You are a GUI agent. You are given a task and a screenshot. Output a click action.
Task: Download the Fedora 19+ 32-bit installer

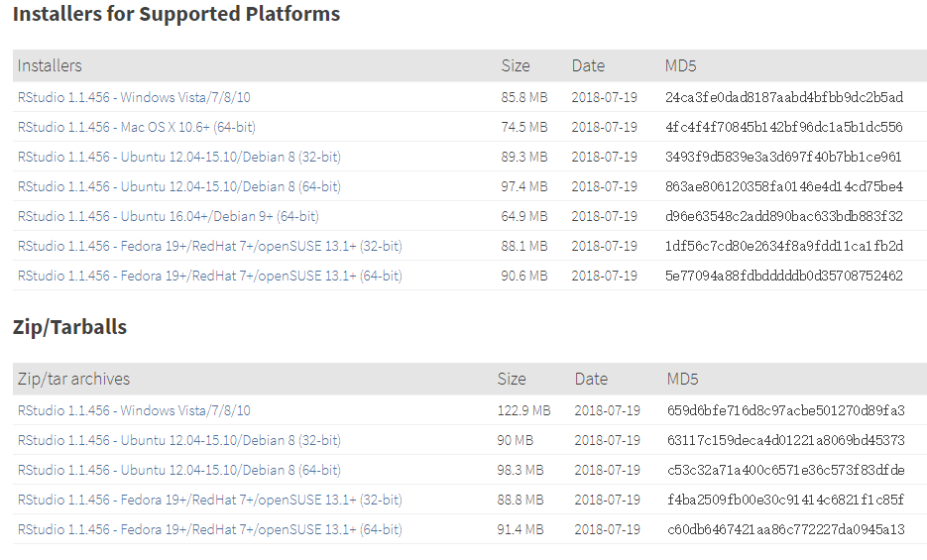click(209, 246)
